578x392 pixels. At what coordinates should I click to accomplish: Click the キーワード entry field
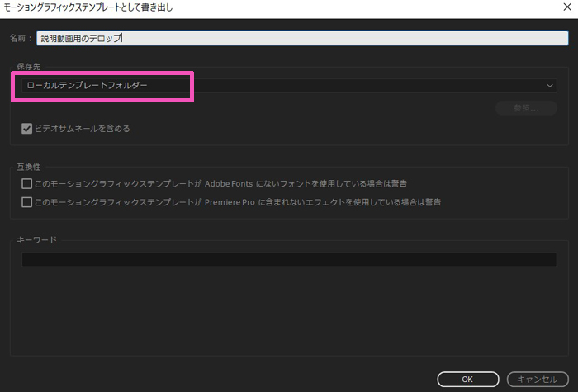point(288,259)
